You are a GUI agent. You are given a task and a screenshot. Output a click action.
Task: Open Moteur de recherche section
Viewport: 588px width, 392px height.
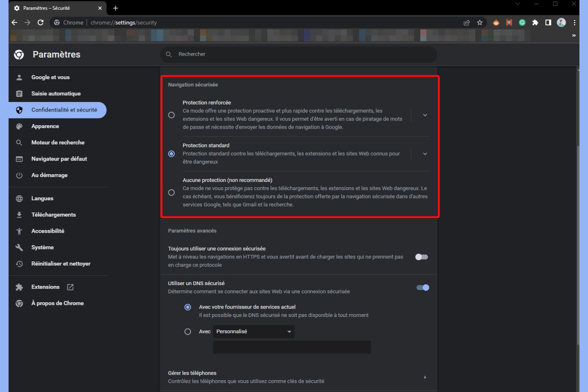click(58, 142)
